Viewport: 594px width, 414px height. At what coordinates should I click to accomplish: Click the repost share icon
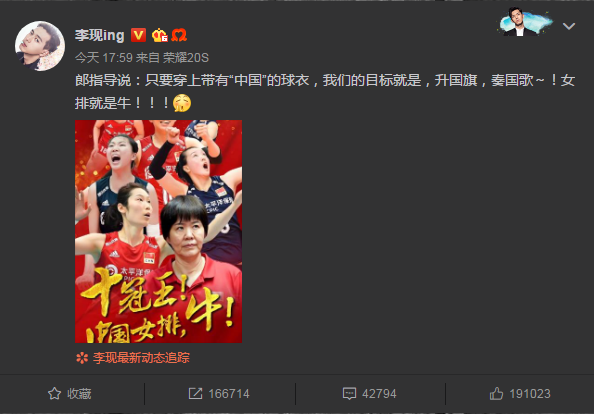click(x=195, y=394)
